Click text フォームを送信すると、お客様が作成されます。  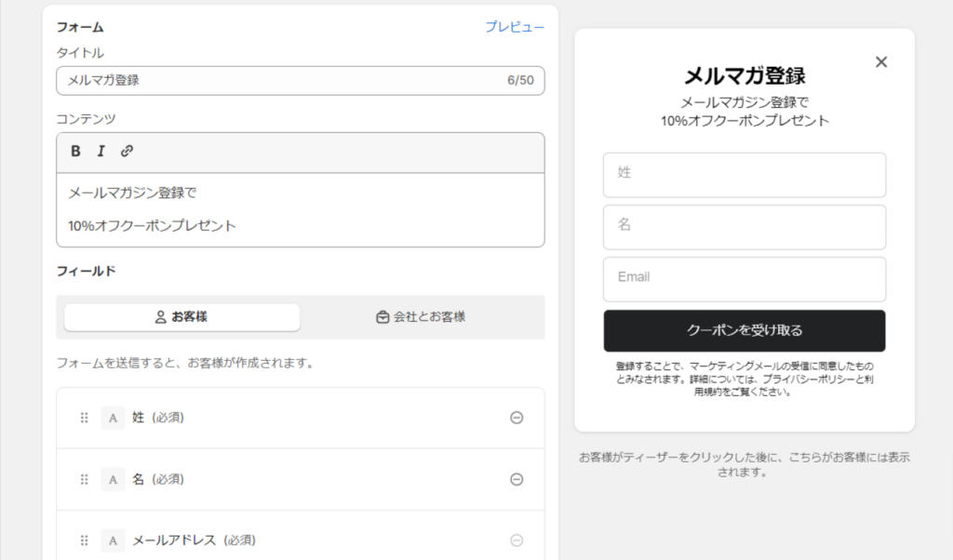coord(186,363)
